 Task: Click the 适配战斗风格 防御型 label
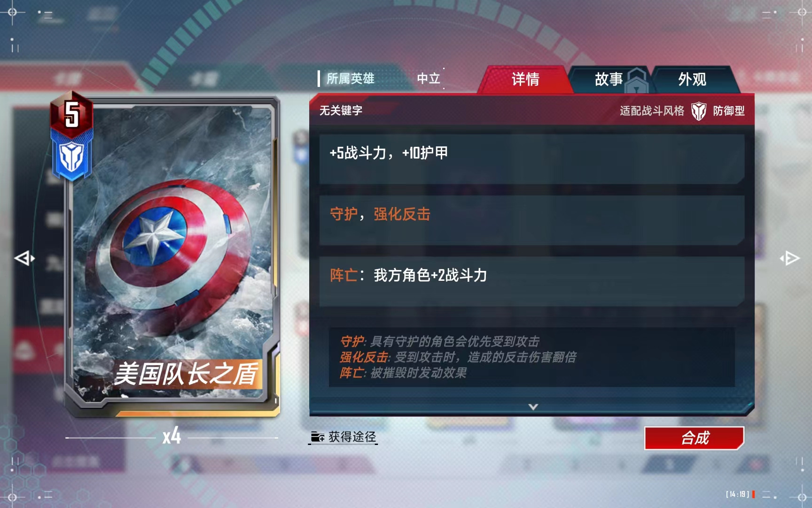coord(682,111)
